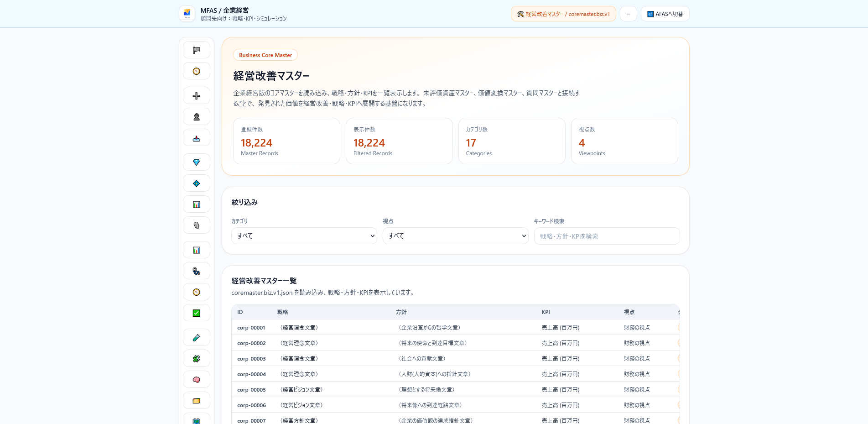The image size is (868, 424).
Task: Click the Business Core Master badge
Action: click(x=265, y=55)
